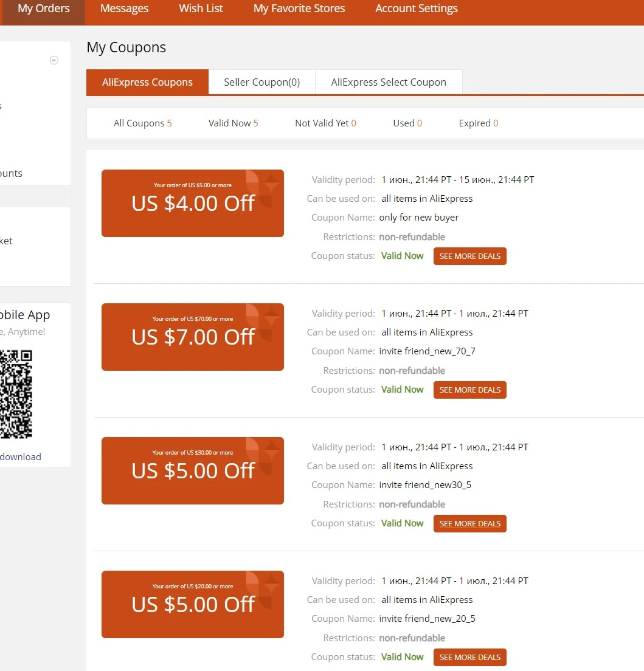This screenshot has width=644, height=671.
Task: Click the US $5.00 Off coupon for $30.00 orders
Action: (193, 470)
